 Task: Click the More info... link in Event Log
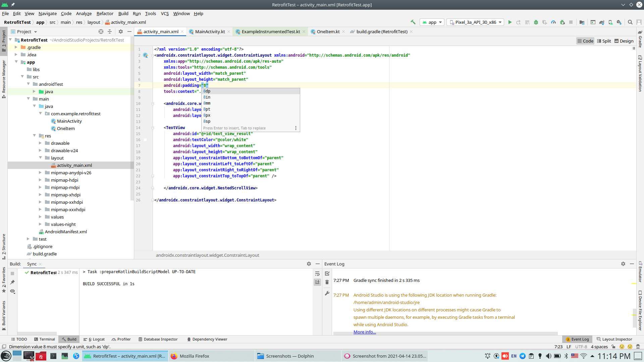[365, 332]
